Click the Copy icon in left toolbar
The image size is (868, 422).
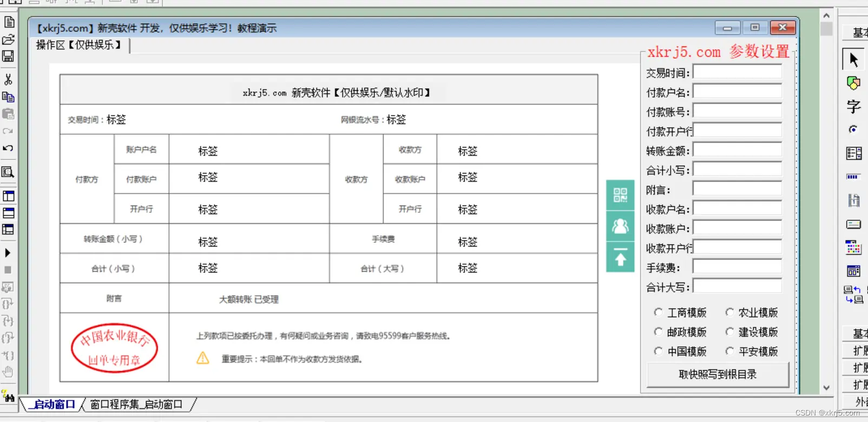pos(9,97)
